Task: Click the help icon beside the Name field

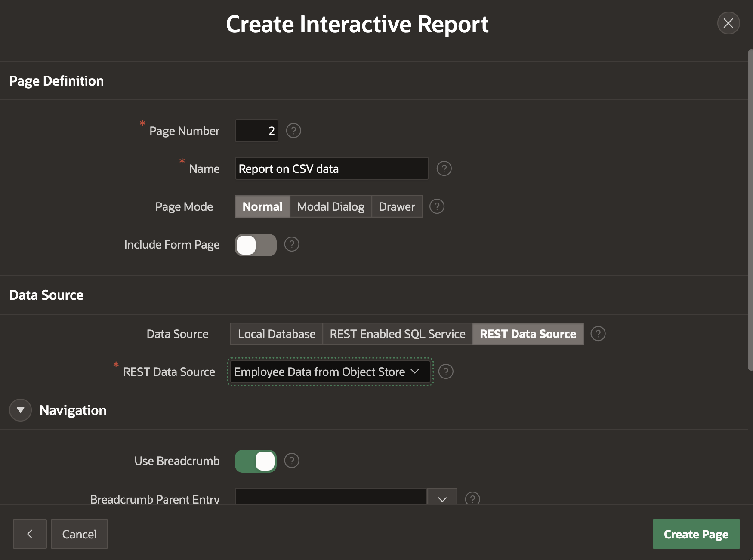Action: pyautogui.click(x=444, y=169)
